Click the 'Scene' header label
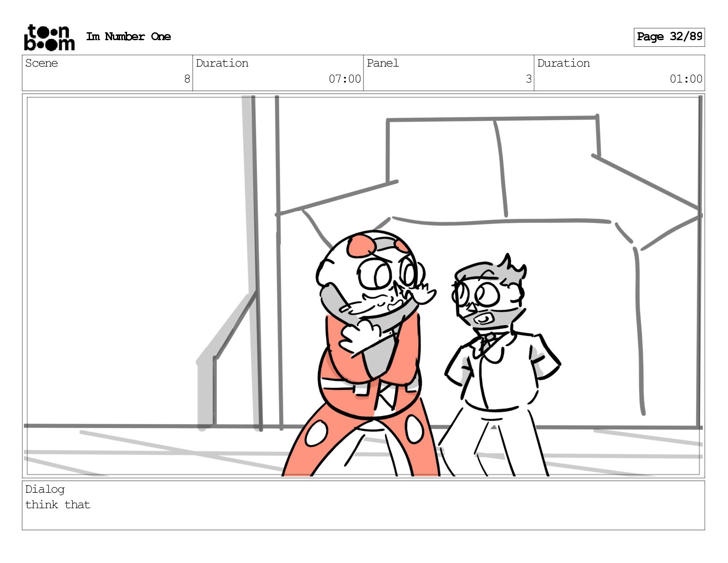This screenshot has width=728, height=563. point(41,63)
